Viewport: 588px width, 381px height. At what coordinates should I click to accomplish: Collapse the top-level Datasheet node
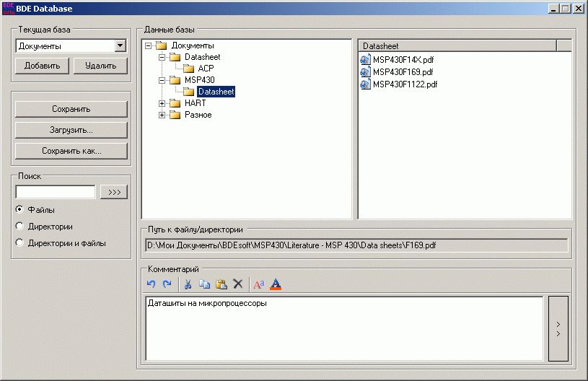(x=162, y=58)
